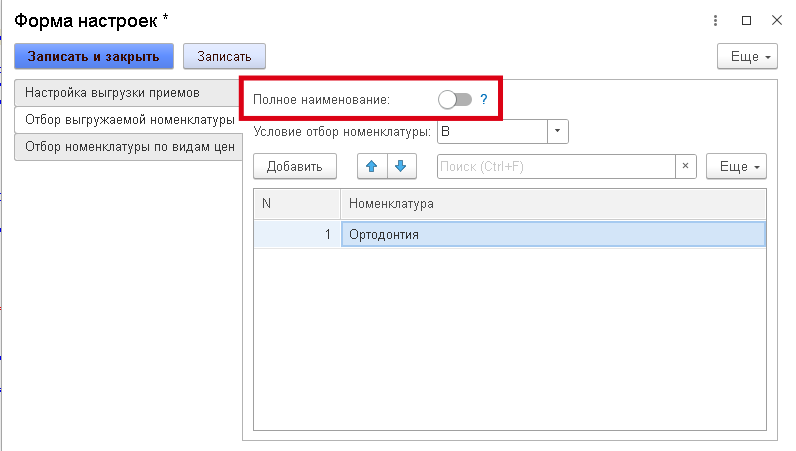Close the settings form window
This screenshot has width=796, height=451.
(776, 20)
